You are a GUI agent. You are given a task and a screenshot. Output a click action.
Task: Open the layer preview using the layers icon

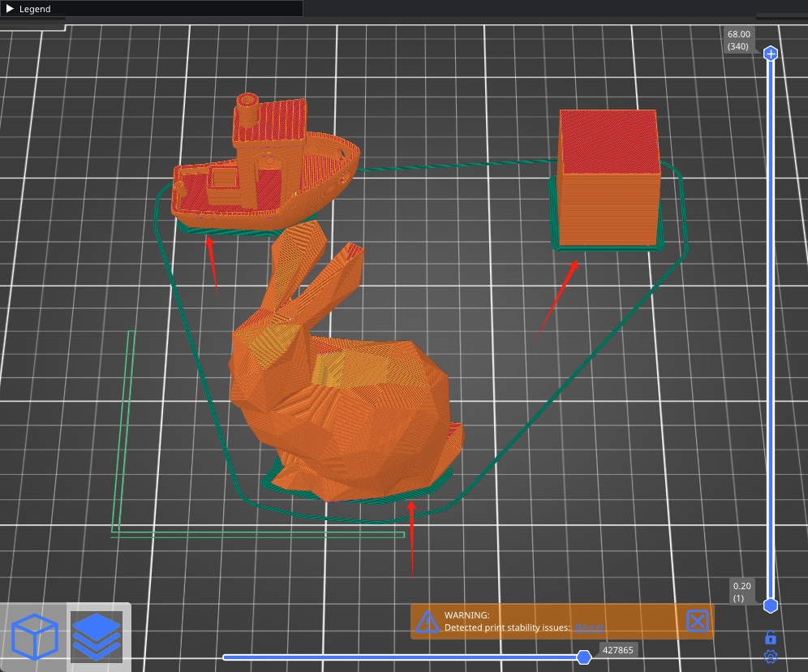pos(97,637)
